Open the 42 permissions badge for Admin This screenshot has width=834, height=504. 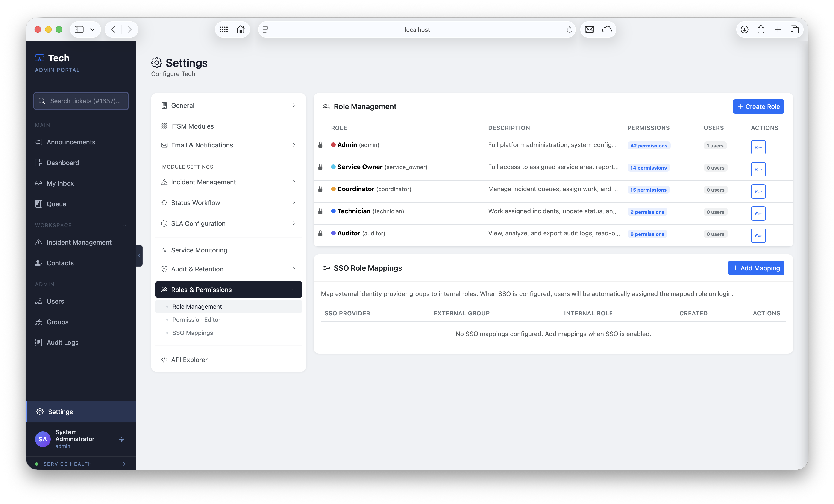(x=649, y=145)
